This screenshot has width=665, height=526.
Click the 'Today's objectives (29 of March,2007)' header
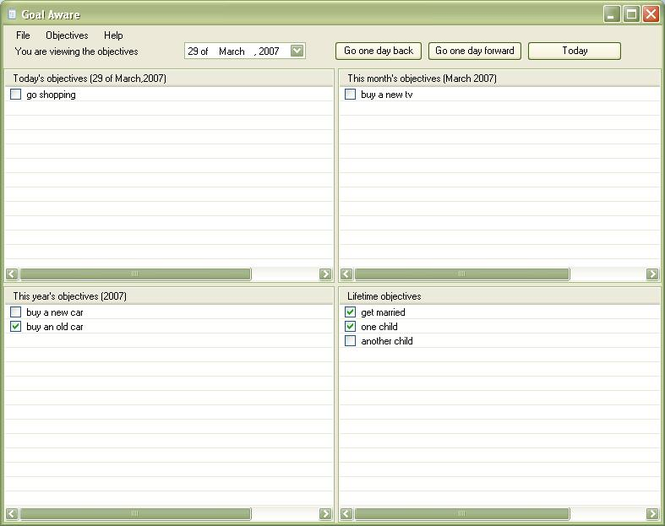point(169,78)
